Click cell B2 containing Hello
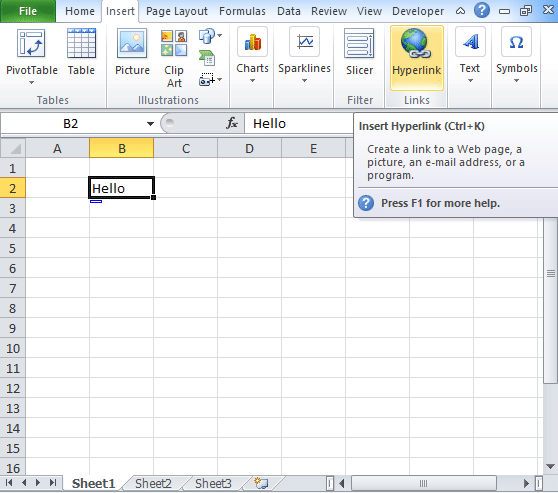Screen dimensions: 558x493 click(121, 188)
